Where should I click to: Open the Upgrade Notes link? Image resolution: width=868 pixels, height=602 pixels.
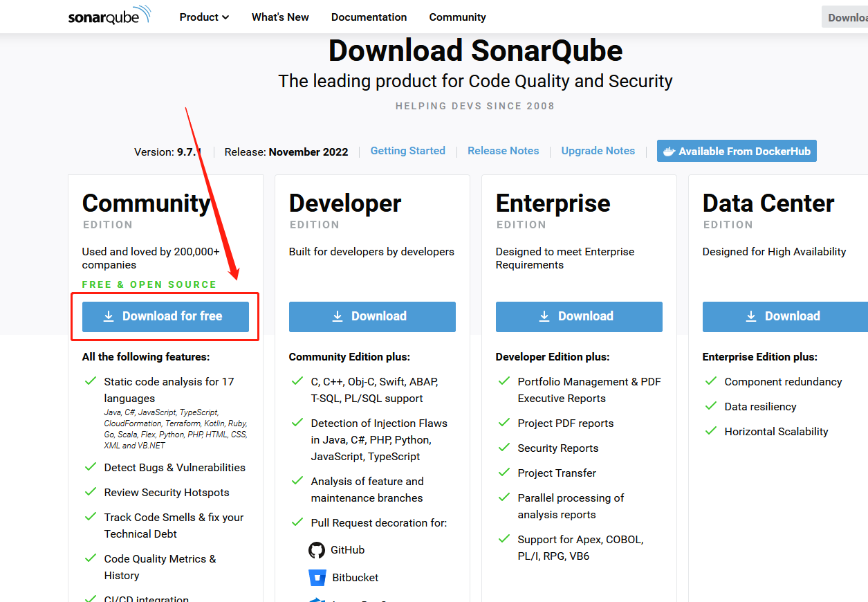[x=598, y=151]
